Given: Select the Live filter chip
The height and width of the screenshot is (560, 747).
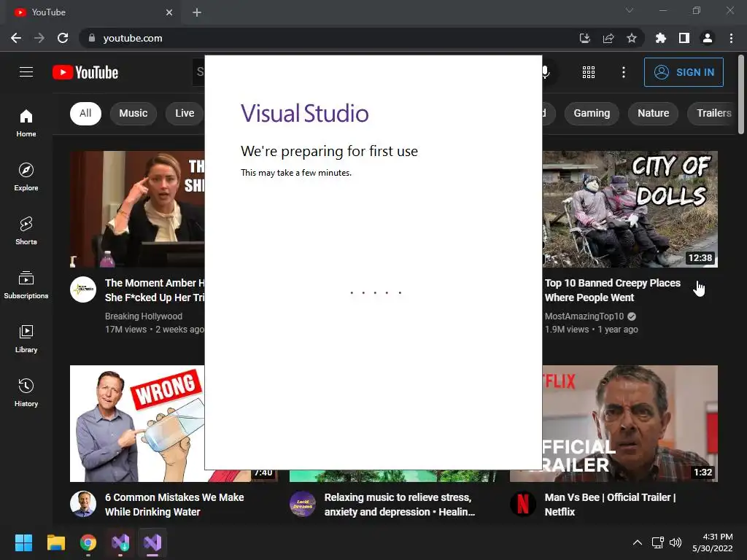Looking at the screenshot, I should point(185,113).
